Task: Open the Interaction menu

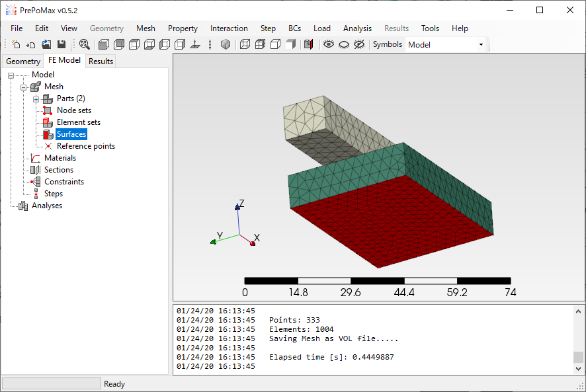Action: click(x=229, y=28)
